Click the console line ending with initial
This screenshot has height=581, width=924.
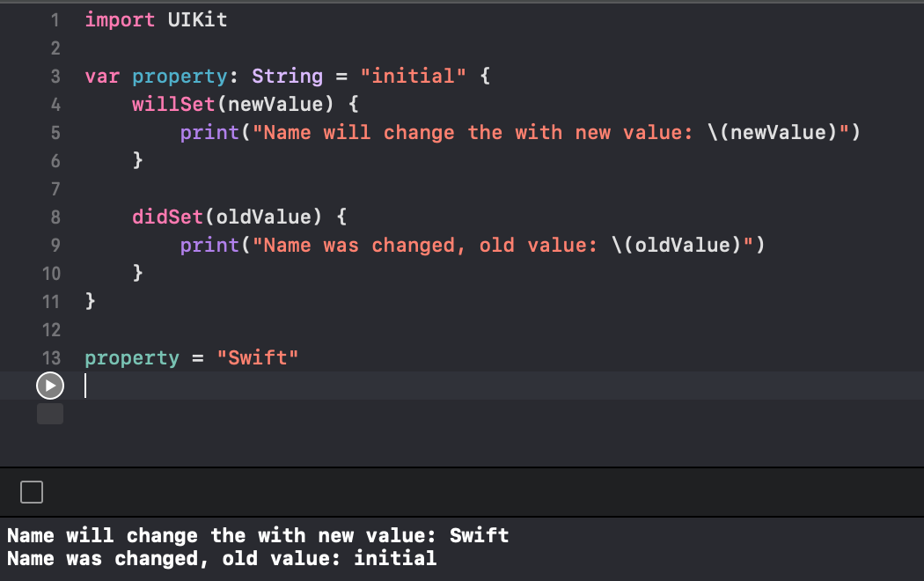coord(222,559)
